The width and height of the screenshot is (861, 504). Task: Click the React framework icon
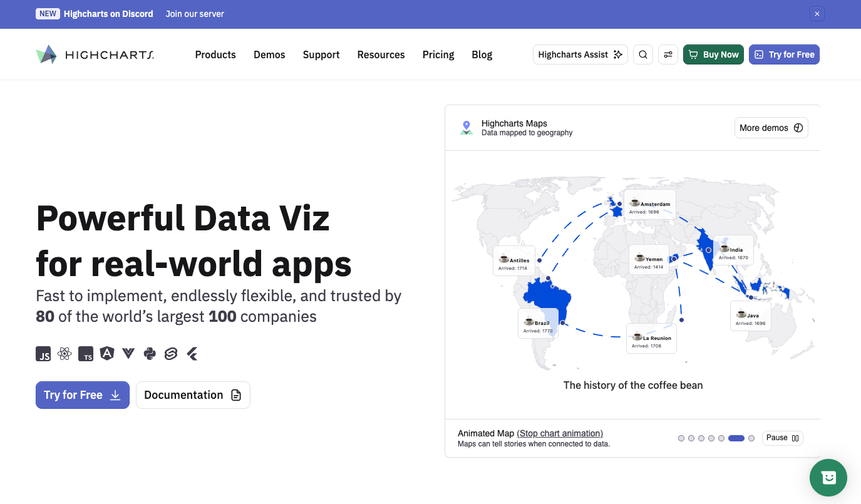pos(64,354)
